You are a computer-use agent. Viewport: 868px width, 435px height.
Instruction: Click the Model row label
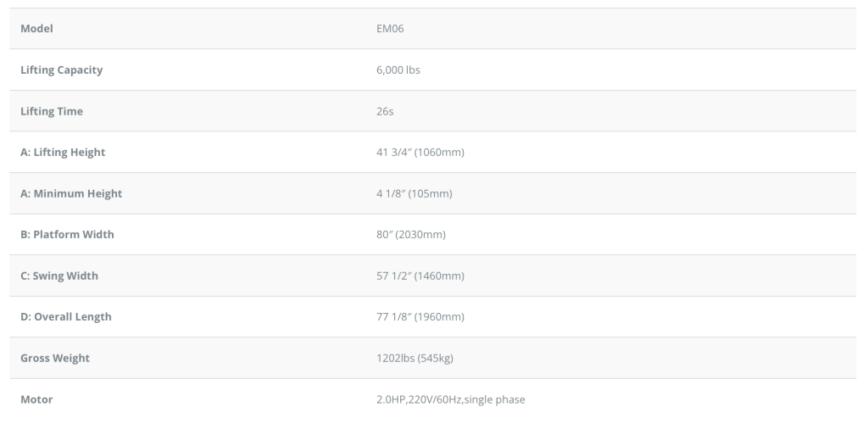coord(37,29)
